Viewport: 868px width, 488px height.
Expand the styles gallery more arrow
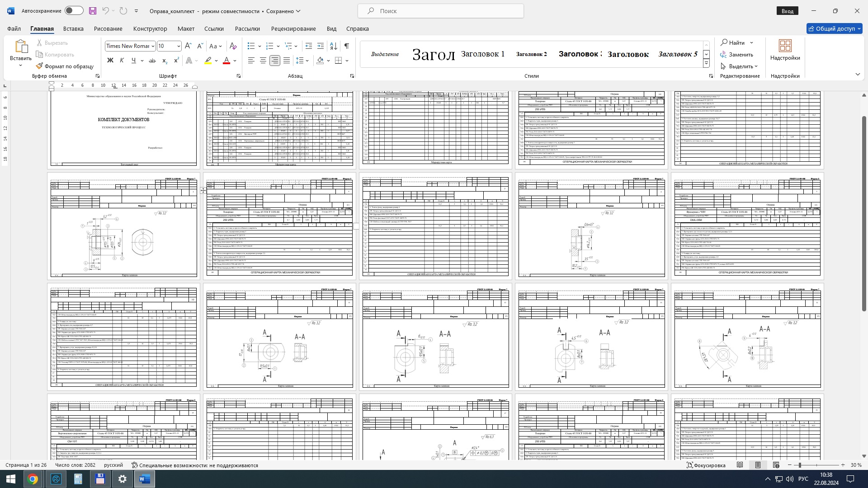706,64
